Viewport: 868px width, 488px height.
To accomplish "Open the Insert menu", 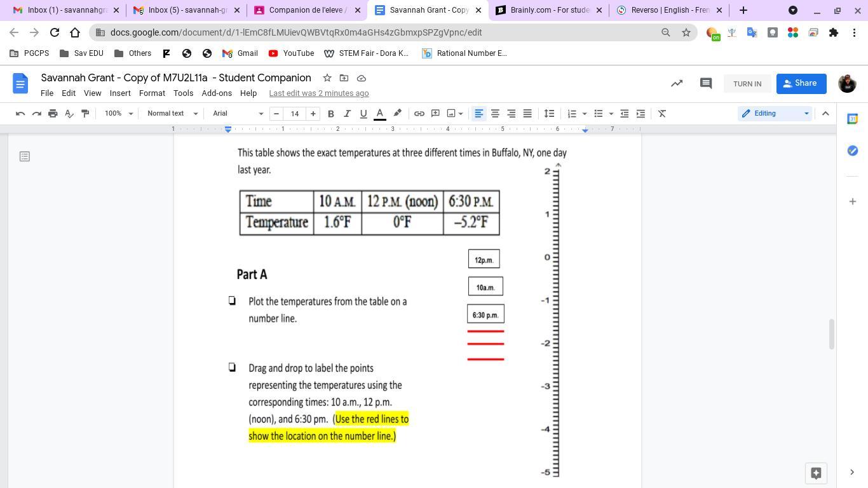I will click(x=120, y=93).
